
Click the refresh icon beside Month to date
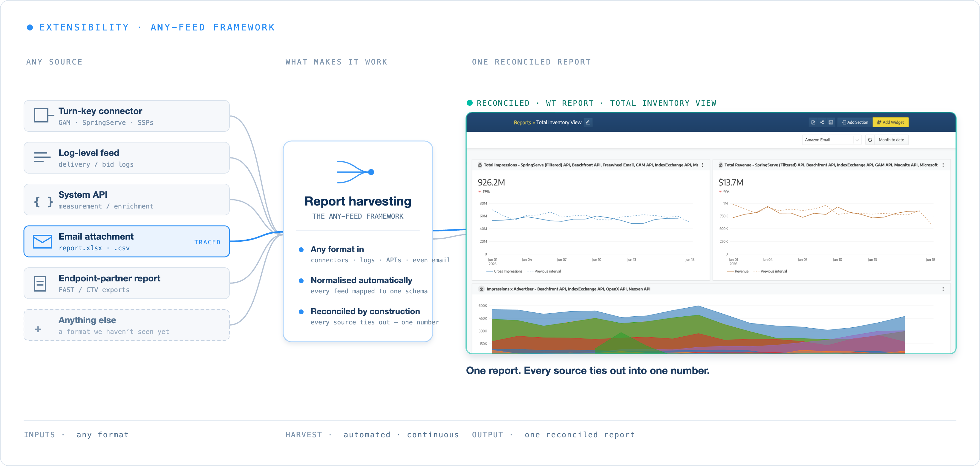[x=870, y=140]
